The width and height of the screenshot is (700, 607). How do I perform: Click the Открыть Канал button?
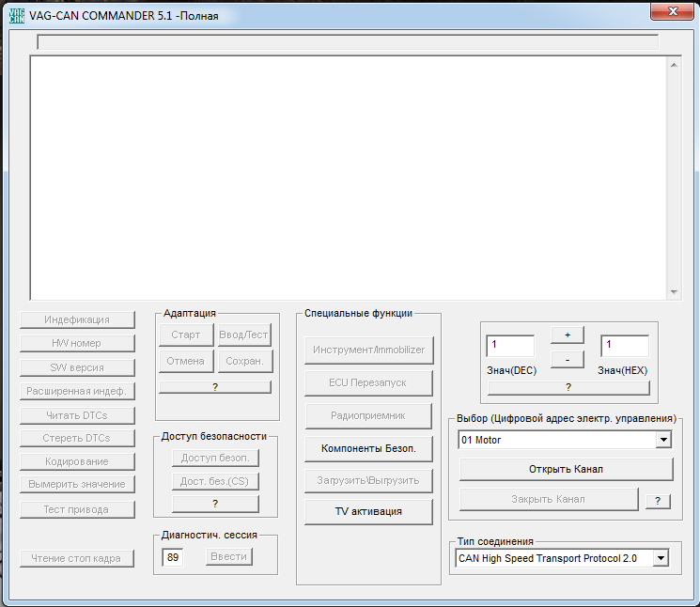point(566,470)
